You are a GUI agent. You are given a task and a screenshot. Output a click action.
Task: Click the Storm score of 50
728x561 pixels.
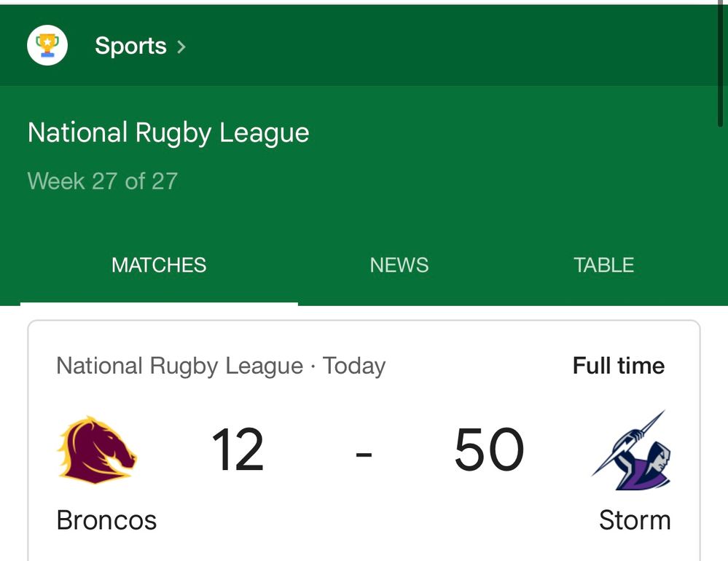pos(490,450)
